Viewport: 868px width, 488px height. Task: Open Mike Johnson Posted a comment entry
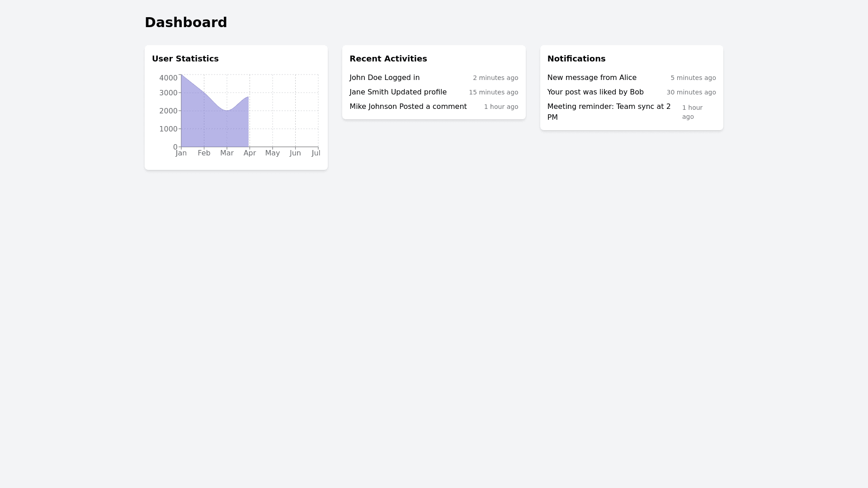408,107
